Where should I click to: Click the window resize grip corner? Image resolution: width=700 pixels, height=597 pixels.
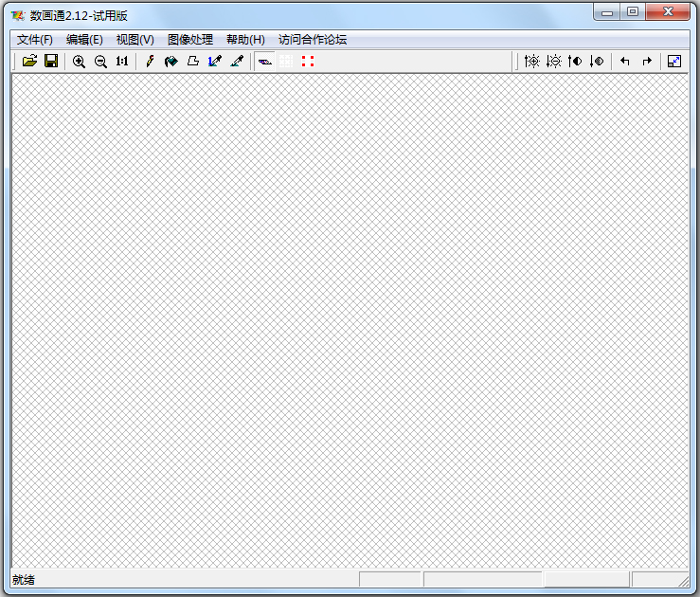tap(684, 581)
